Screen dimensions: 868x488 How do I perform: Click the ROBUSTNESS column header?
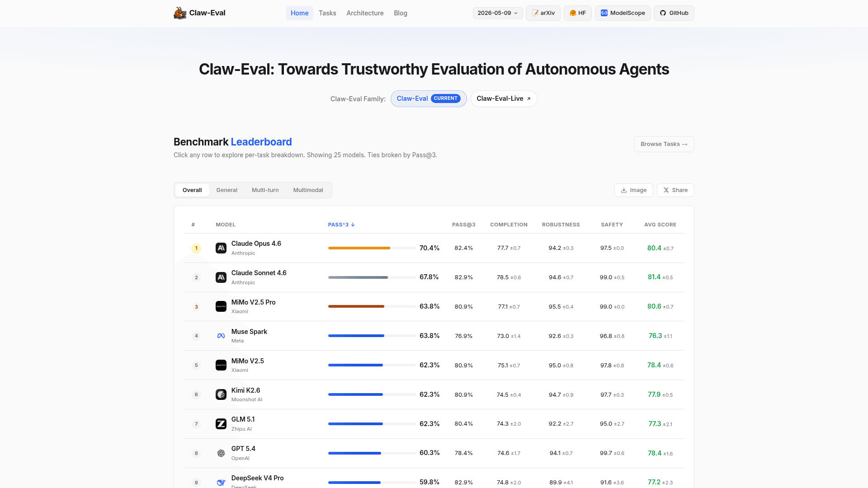(561, 225)
